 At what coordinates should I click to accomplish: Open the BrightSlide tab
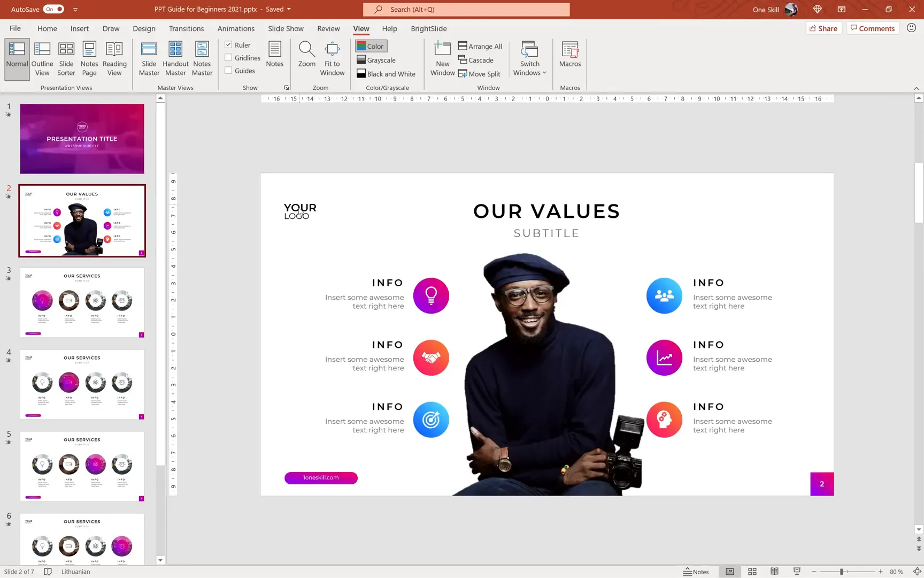tap(428, 28)
